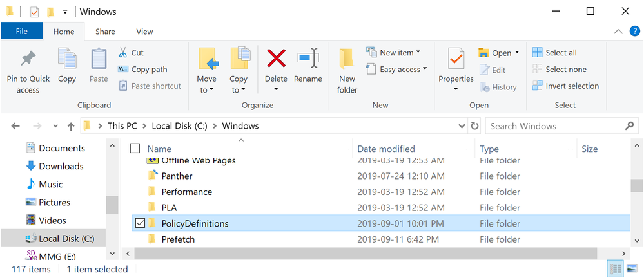Click the Edit button in Open group
This screenshot has height=278, width=644.
point(493,69)
